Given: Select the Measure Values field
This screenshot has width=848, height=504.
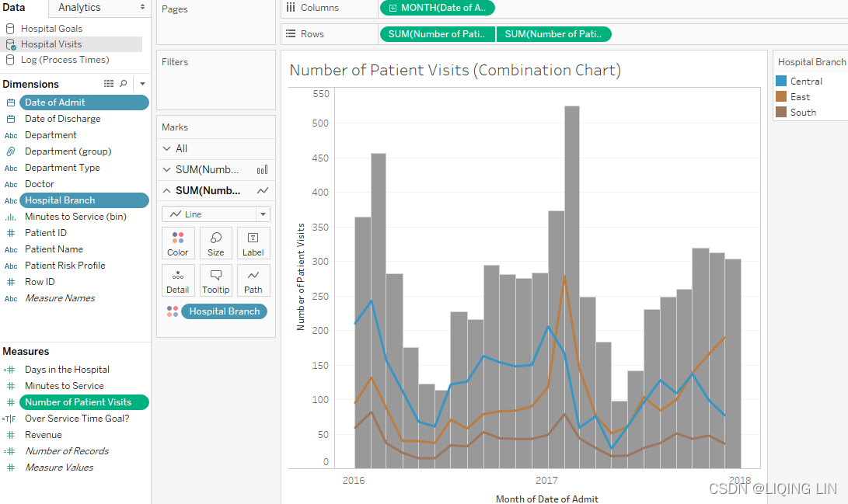Looking at the screenshot, I should (x=59, y=468).
